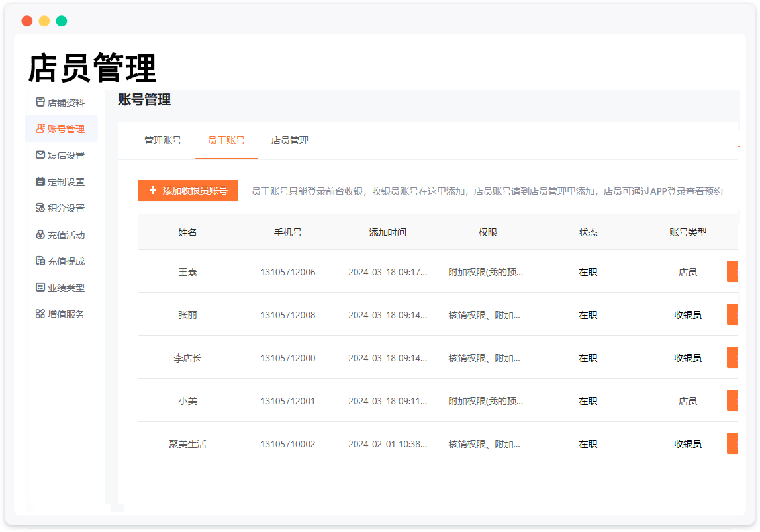
Task: Click the 充值活动 money bag icon
Action: coord(40,235)
